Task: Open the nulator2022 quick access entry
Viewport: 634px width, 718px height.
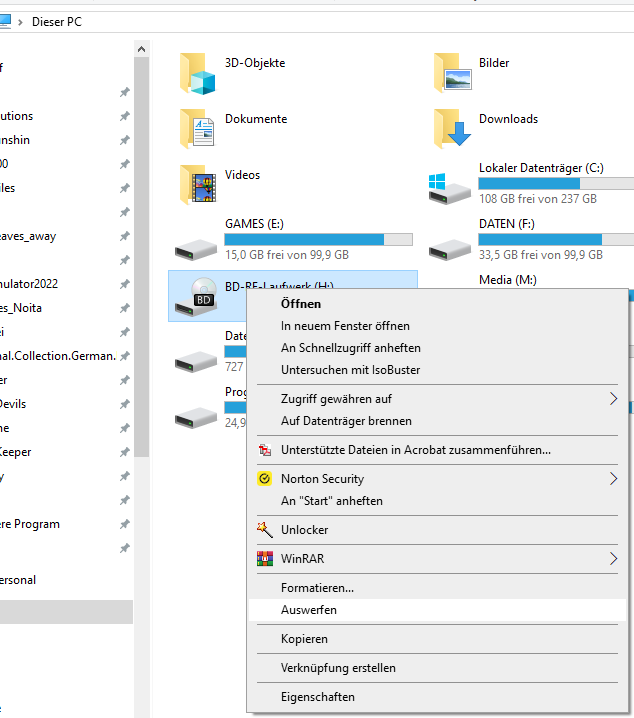Action: pos(29,284)
